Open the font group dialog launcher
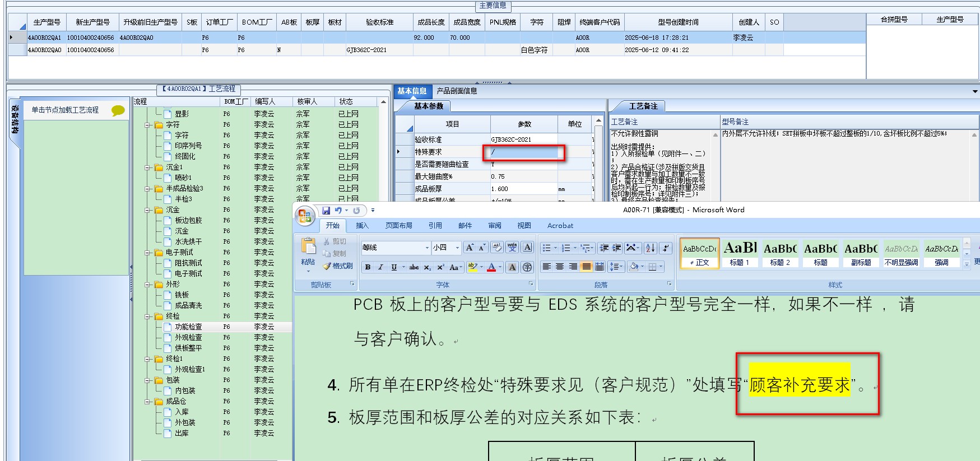 tap(531, 283)
